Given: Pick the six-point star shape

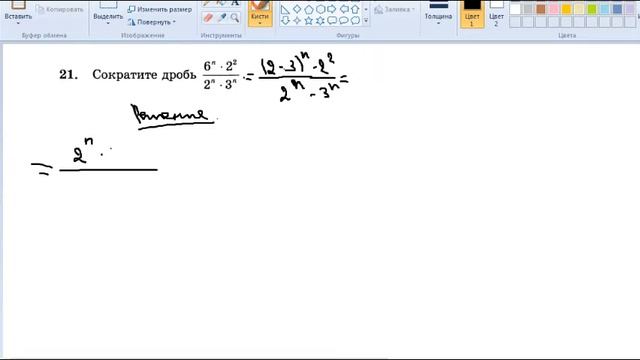Looking at the screenshot, I should tap(320, 20).
